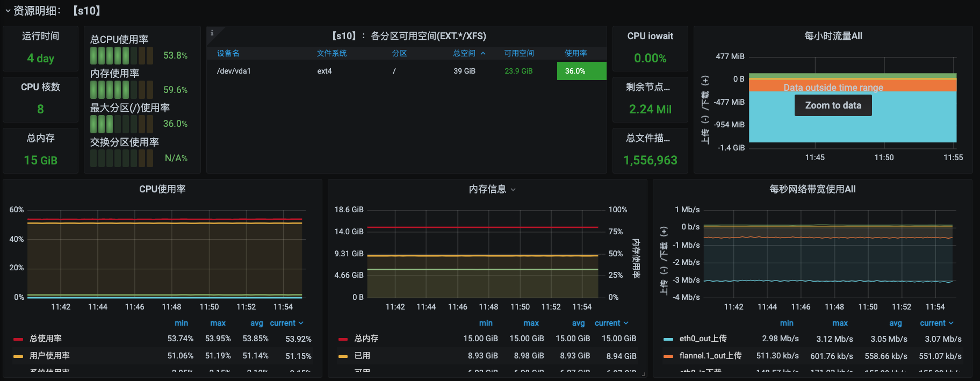The width and height of the screenshot is (980, 381).
Task: Sort table by 设备名 column header
Action: coord(228,53)
